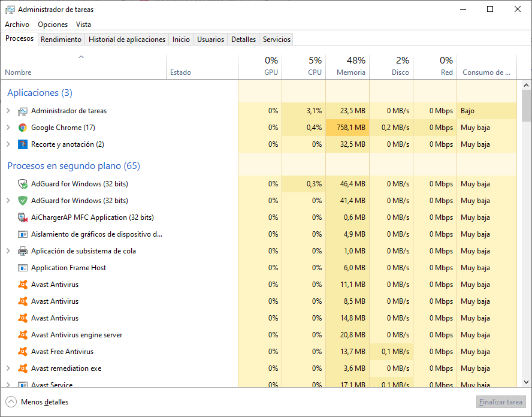
Task: Switch to Historial de aplicaciones tab
Action: pyautogui.click(x=127, y=40)
